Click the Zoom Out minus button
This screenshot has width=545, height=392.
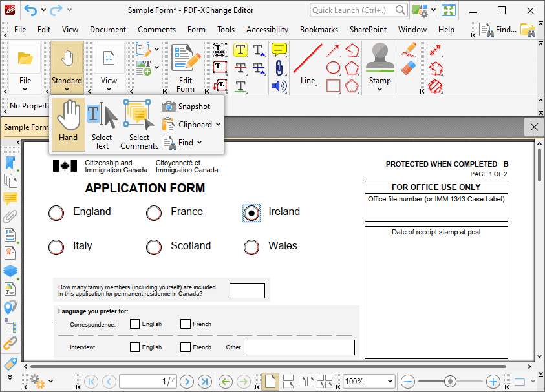tap(407, 382)
